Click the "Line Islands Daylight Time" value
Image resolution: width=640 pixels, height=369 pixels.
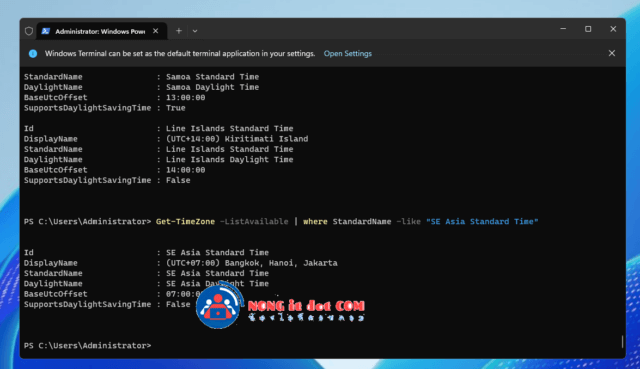coord(229,160)
